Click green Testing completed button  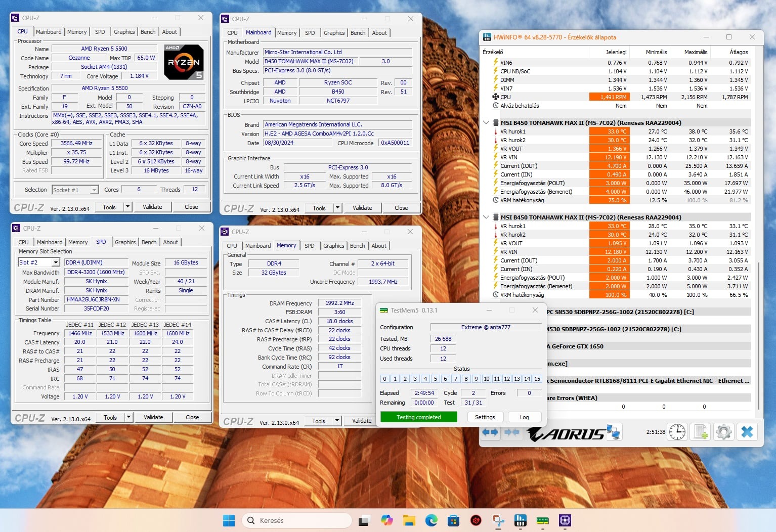pyautogui.click(x=419, y=417)
